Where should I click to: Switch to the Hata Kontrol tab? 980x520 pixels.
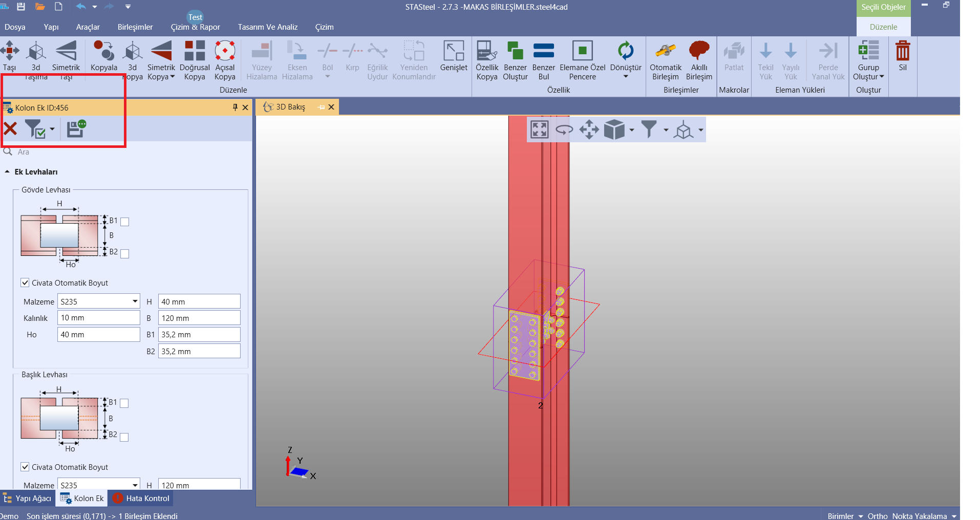(141, 498)
